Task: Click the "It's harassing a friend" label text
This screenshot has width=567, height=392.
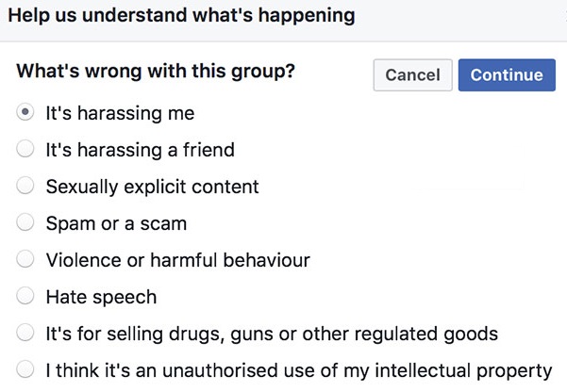Action: [140, 151]
